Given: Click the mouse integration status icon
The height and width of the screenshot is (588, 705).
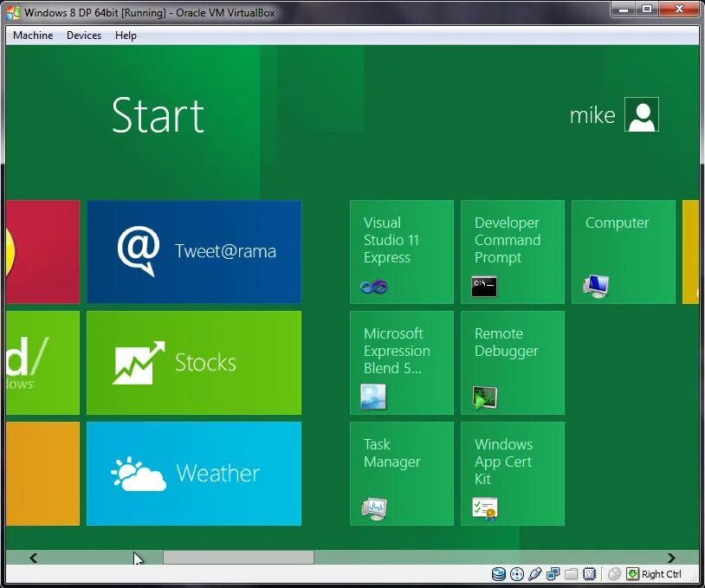Looking at the screenshot, I should tap(614, 574).
